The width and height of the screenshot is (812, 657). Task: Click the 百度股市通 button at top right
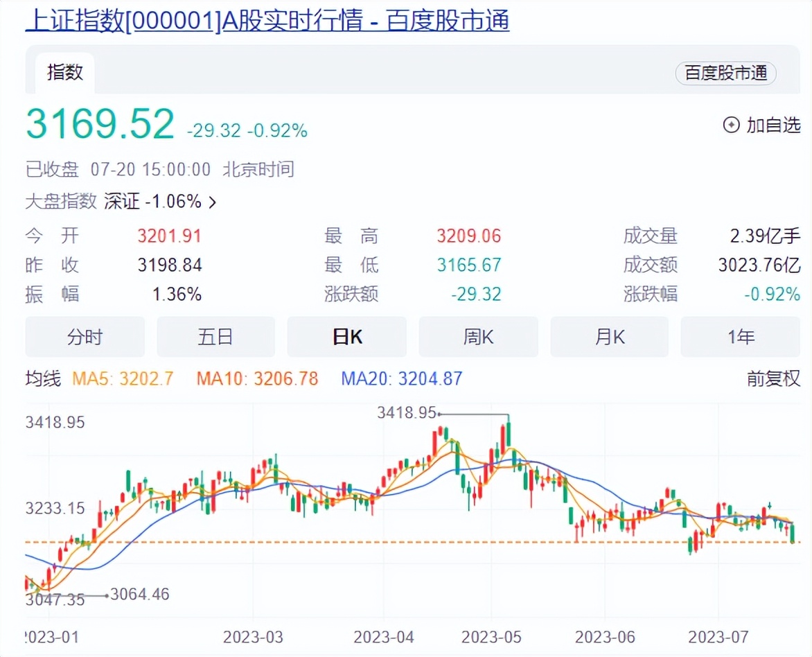pos(725,73)
